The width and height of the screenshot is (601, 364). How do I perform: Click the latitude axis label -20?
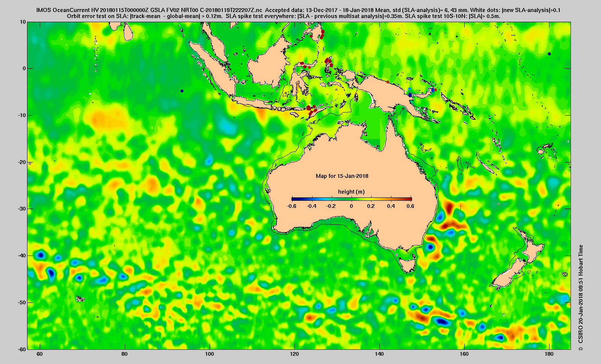tap(22, 162)
